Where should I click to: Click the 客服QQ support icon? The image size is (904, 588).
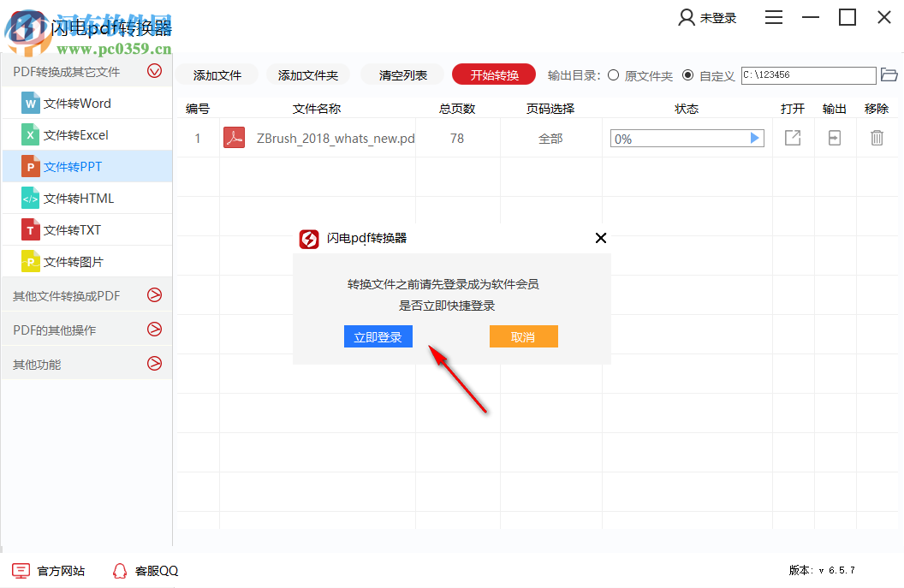(x=120, y=570)
